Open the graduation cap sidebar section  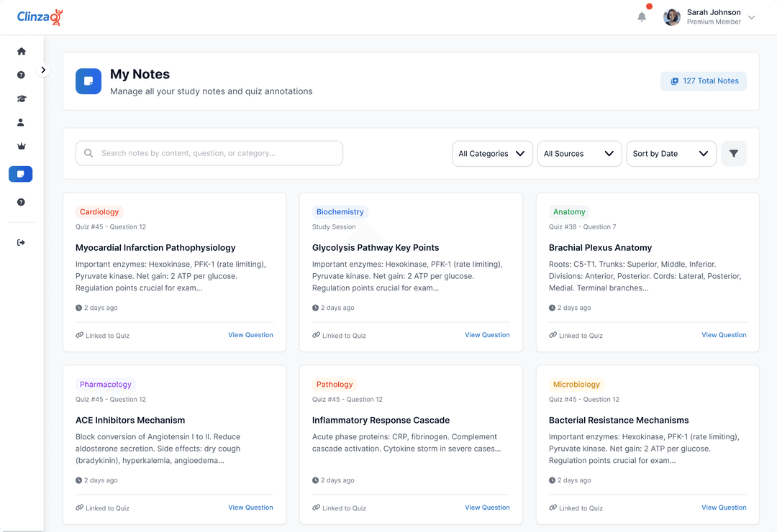pyautogui.click(x=21, y=99)
